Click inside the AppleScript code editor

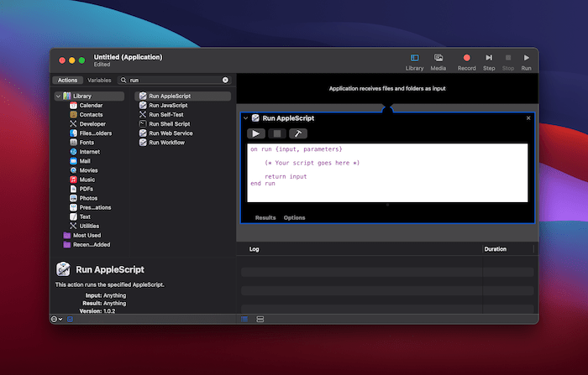(386, 172)
